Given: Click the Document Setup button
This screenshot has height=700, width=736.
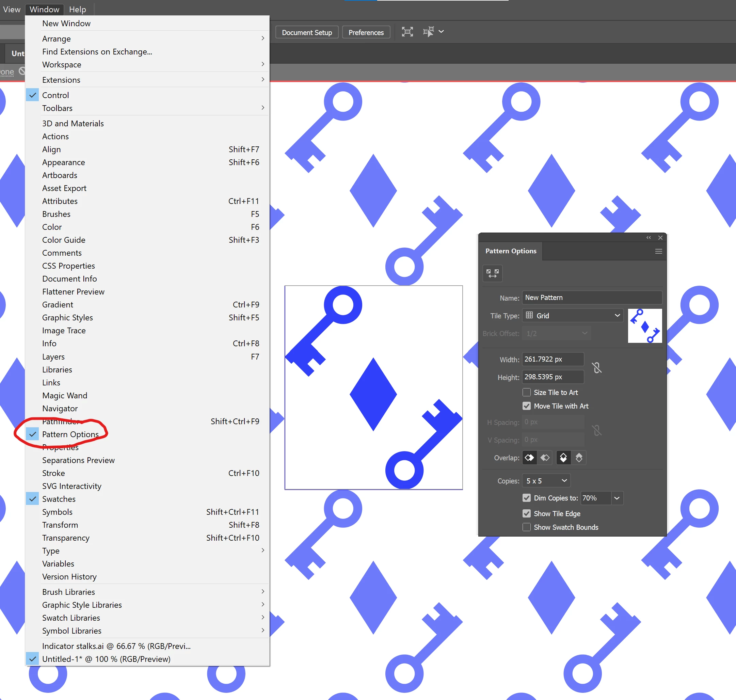Looking at the screenshot, I should click(x=307, y=32).
